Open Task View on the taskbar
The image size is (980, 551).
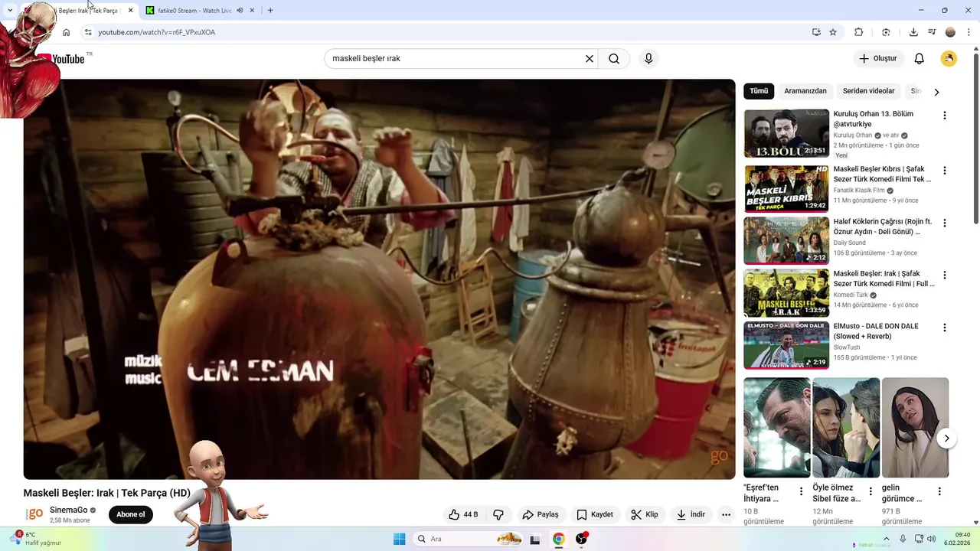[535, 539]
